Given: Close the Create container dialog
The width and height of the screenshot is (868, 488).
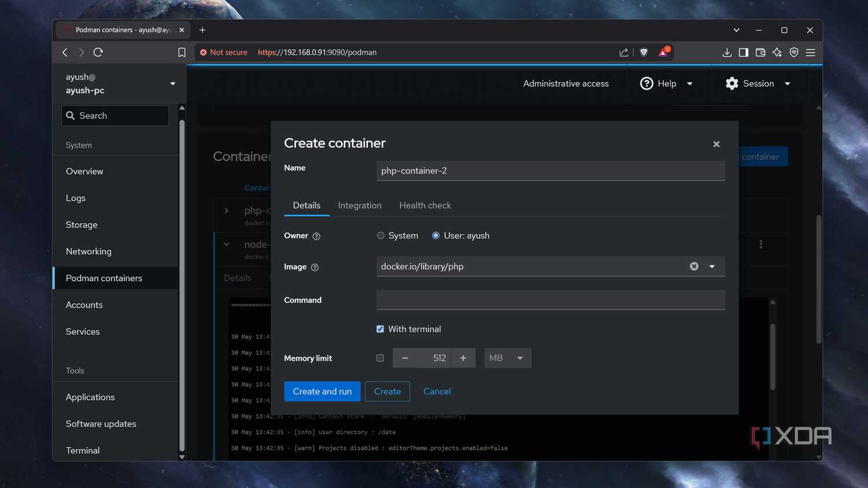Looking at the screenshot, I should point(716,144).
